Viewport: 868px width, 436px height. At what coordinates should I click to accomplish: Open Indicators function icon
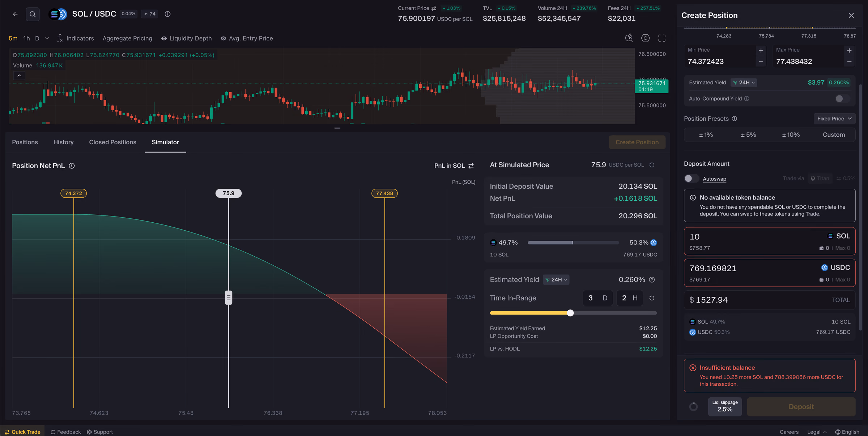click(x=60, y=38)
